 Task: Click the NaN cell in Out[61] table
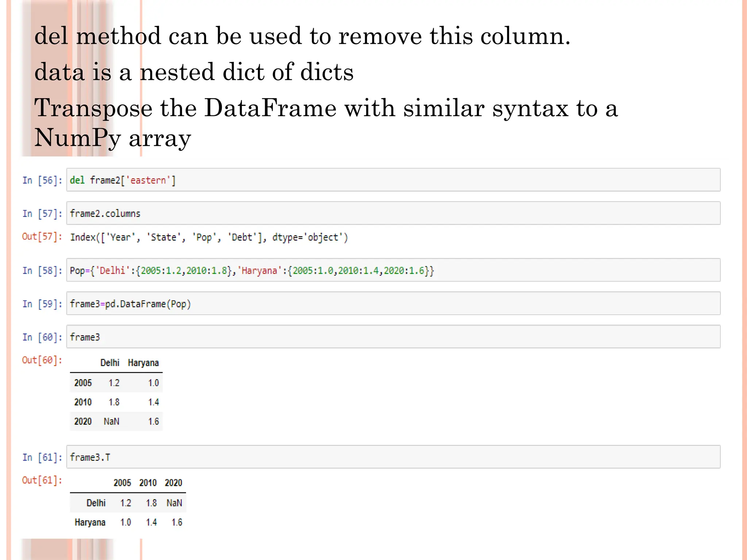point(174,503)
